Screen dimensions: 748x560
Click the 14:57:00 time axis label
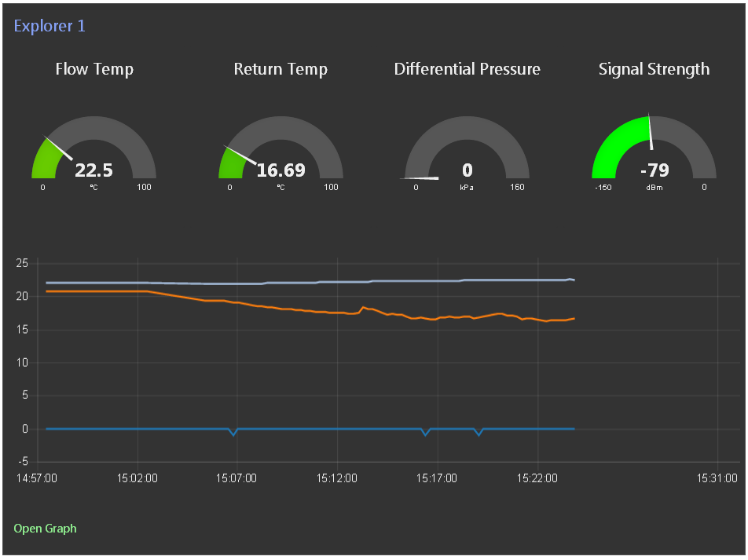[x=37, y=478]
